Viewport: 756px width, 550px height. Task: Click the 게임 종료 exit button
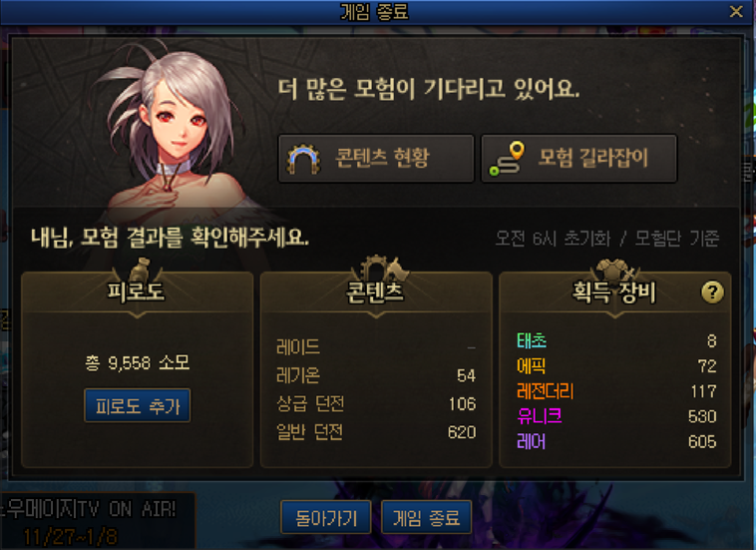(x=426, y=518)
